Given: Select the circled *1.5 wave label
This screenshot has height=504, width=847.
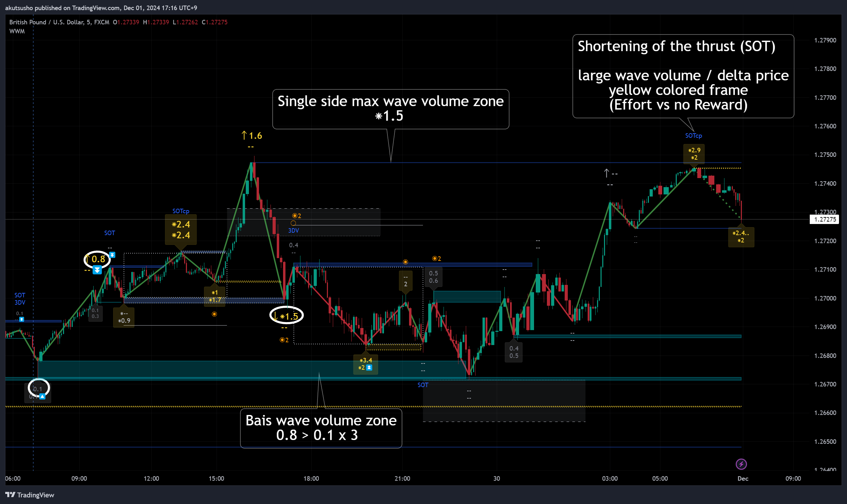Looking at the screenshot, I should pyautogui.click(x=287, y=316).
